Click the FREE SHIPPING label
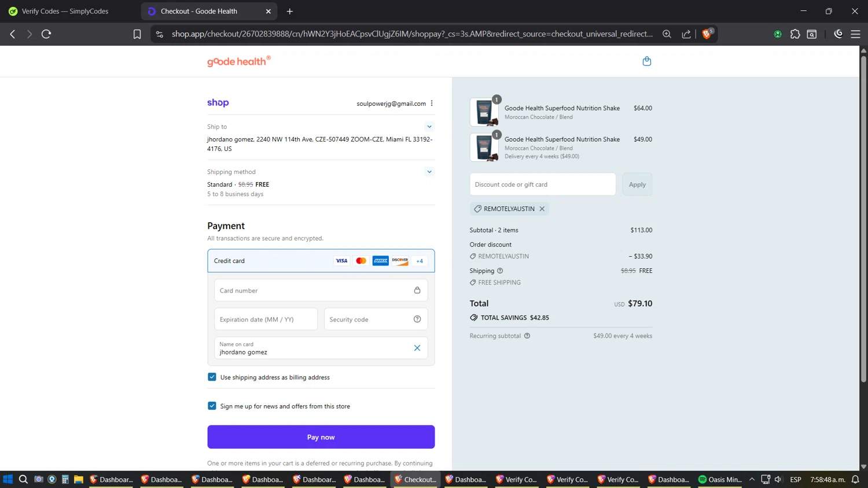868x488 pixels. pyautogui.click(x=499, y=282)
